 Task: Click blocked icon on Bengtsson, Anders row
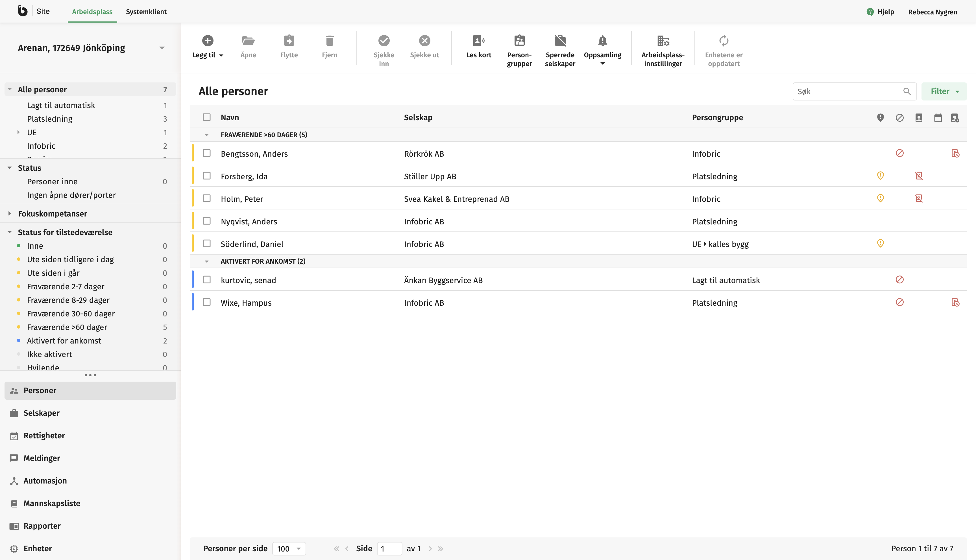(899, 154)
